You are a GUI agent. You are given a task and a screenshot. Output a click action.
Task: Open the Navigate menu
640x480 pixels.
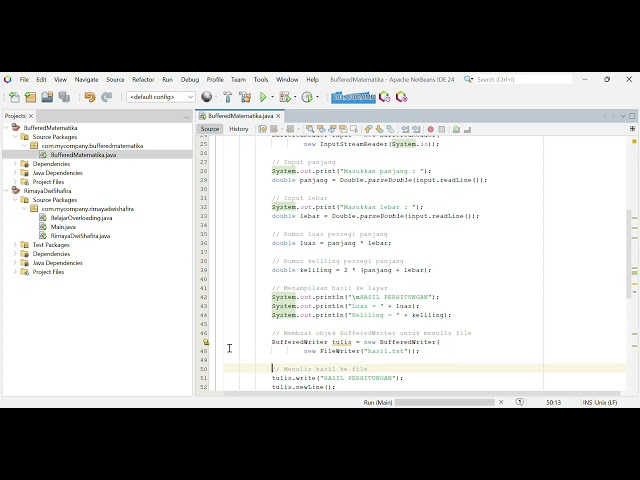[86, 80]
